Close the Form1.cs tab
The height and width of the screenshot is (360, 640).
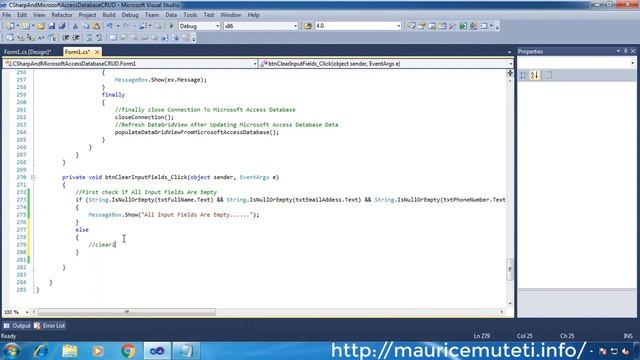97,52
